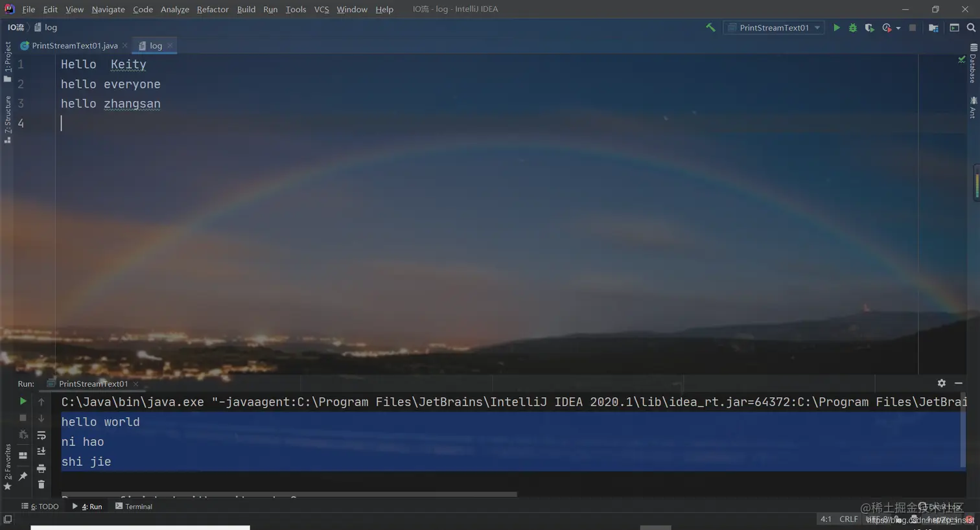Toggle the Run tool window tab
Viewport: 980px width, 530px height.
(x=87, y=506)
